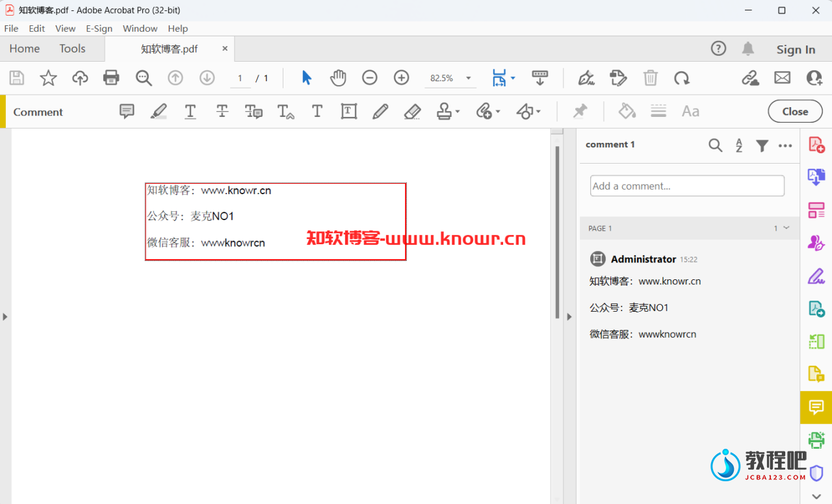Open the color fill picker
Image resolution: width=832 pixels, height=504 pixels.
coord(627,112)
